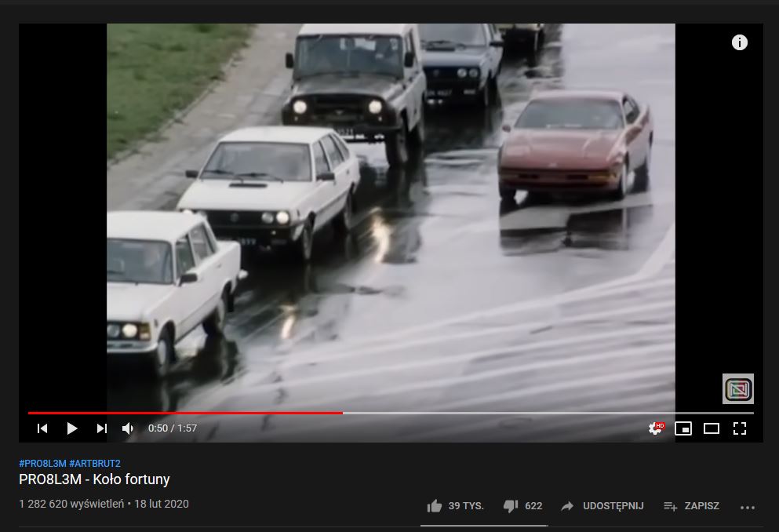This screenshot has width=779, height=532.
Task: Toggle theater mode view
Action: 712,428
